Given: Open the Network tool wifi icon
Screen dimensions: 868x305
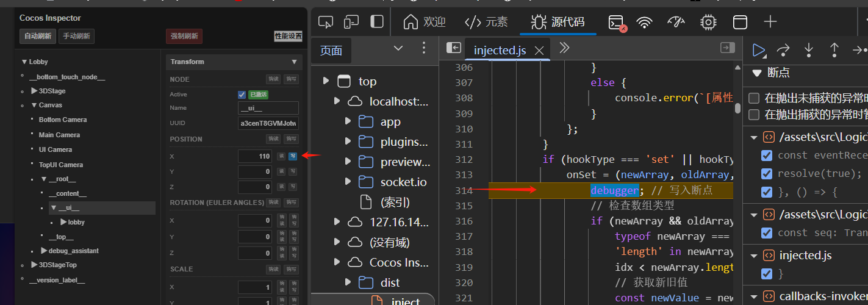Looking at the screenshot, I should tap(644, 23).
